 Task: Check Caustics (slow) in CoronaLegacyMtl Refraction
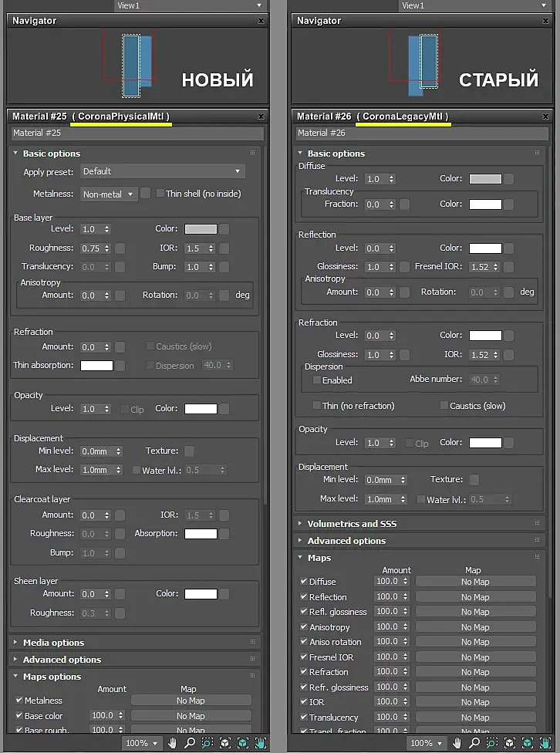click(x=444, y=405)
